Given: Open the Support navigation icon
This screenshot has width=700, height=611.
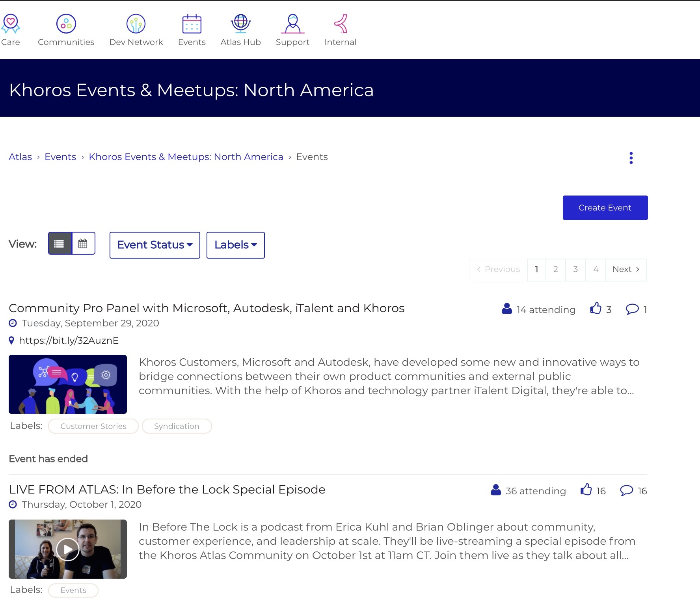Looking at the screenshot, I should (x=292, y=24).
